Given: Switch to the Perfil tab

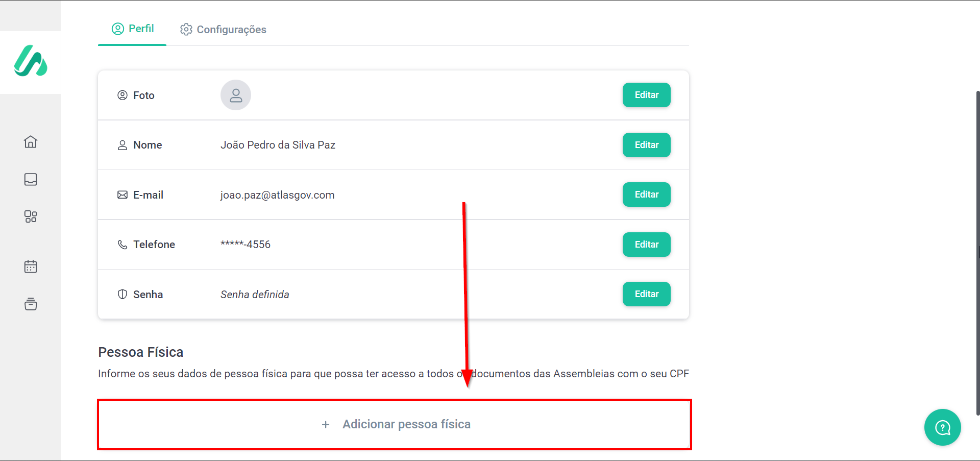Looking at the screenshot, I should point(133,29).
